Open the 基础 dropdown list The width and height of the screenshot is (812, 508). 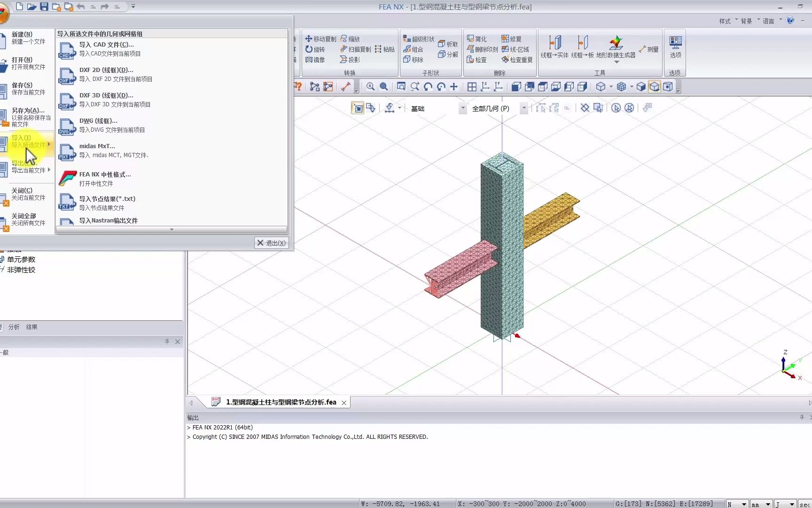(462, 108)
